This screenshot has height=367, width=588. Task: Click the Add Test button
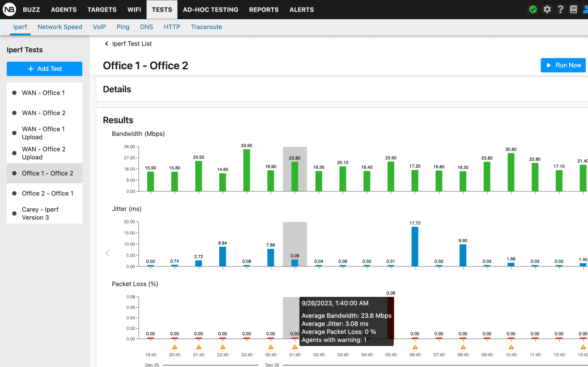click(x=44, y=69)
